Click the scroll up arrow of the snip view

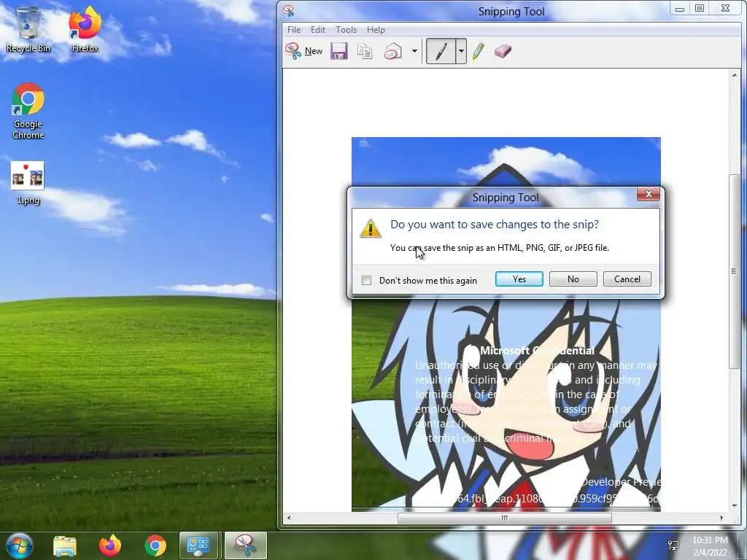click(x=734, y=75)
